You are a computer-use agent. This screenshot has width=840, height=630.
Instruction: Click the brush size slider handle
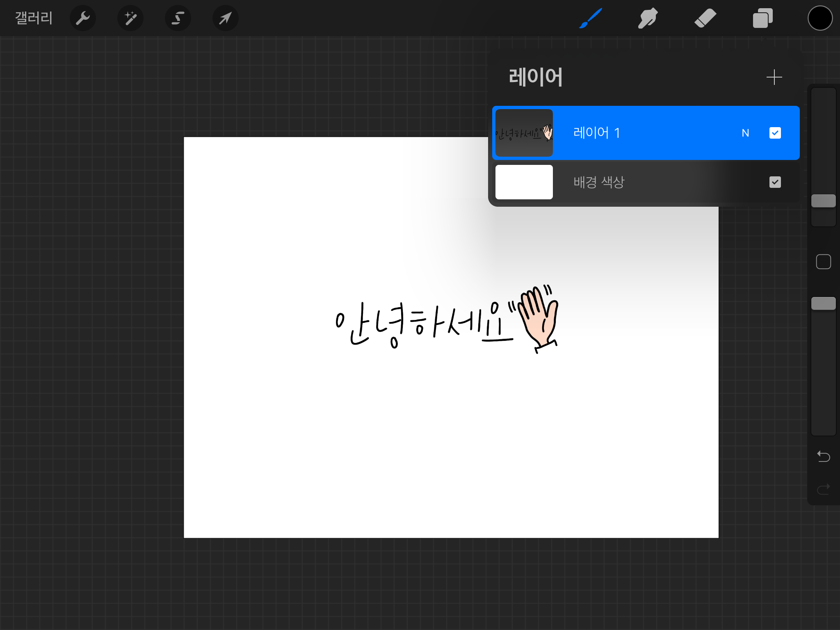click(x=823, y=201)
